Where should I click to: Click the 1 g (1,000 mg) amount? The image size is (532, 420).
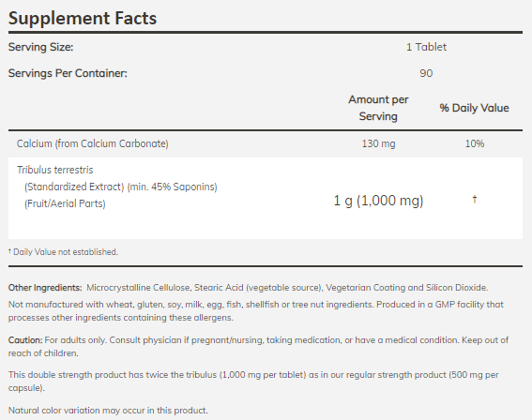(x=378, y=201)
